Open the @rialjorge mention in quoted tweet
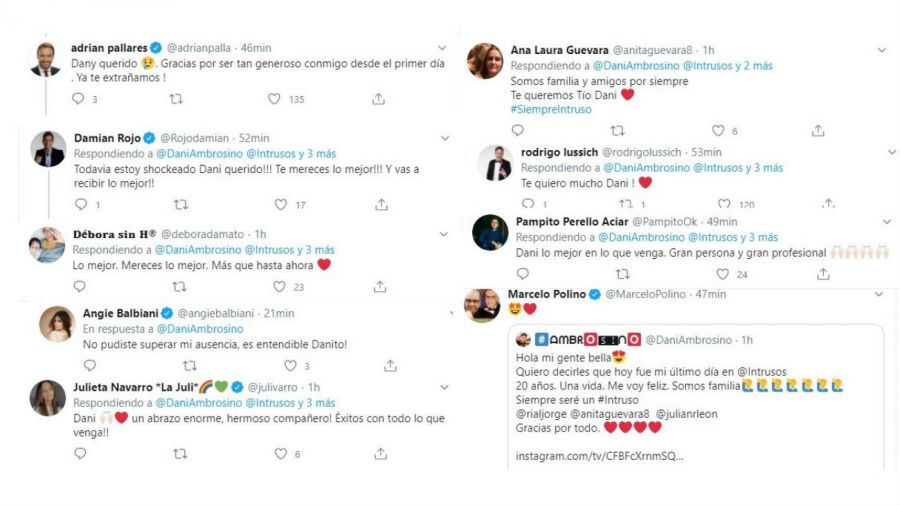This screenshot has width=900, height=505. [x=544, y=413]
